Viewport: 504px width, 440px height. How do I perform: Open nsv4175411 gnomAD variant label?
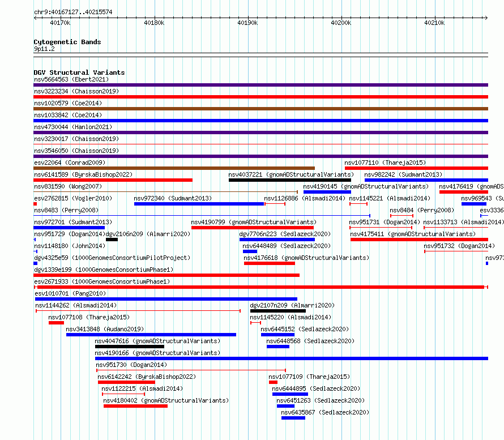(x=413, y=234)
